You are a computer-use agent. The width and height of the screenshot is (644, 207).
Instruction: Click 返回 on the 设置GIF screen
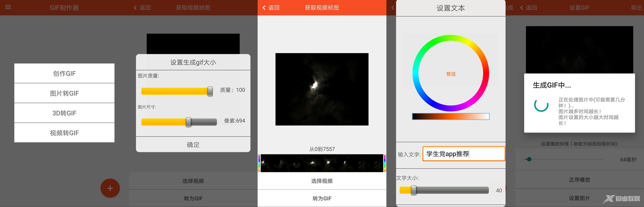(x=528, y=8)
